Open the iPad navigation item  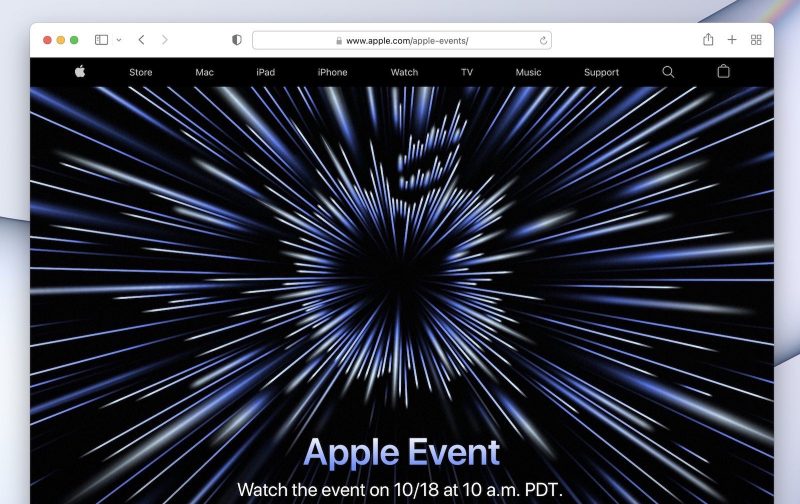pos(265,72)
